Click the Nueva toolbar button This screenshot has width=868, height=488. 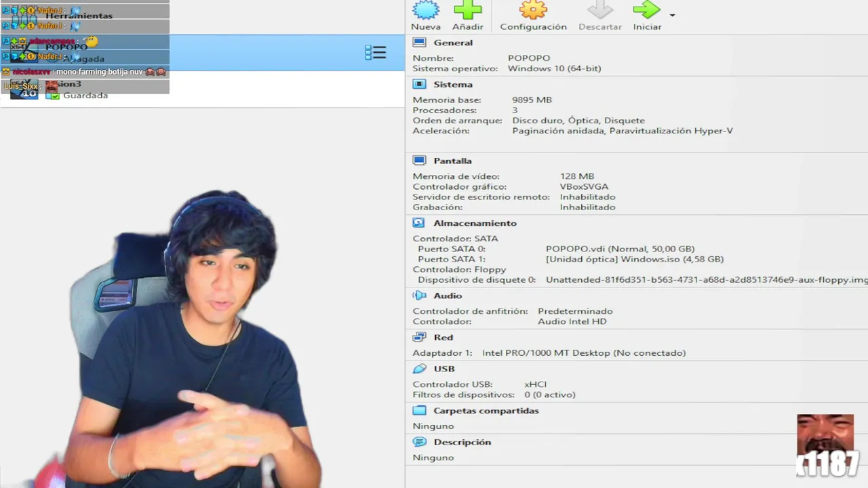point(426,16)
